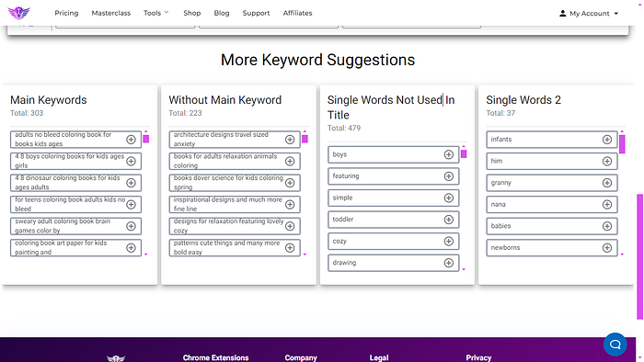Add keyword 'inspirational designs and much more fine line'

coord(290,205)
